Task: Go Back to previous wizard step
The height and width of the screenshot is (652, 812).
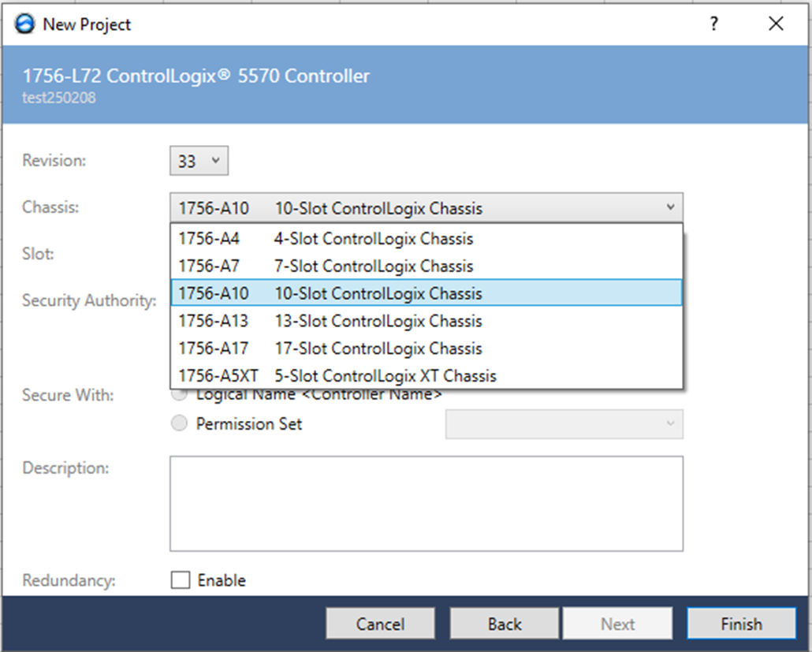Action: [505, 624]
